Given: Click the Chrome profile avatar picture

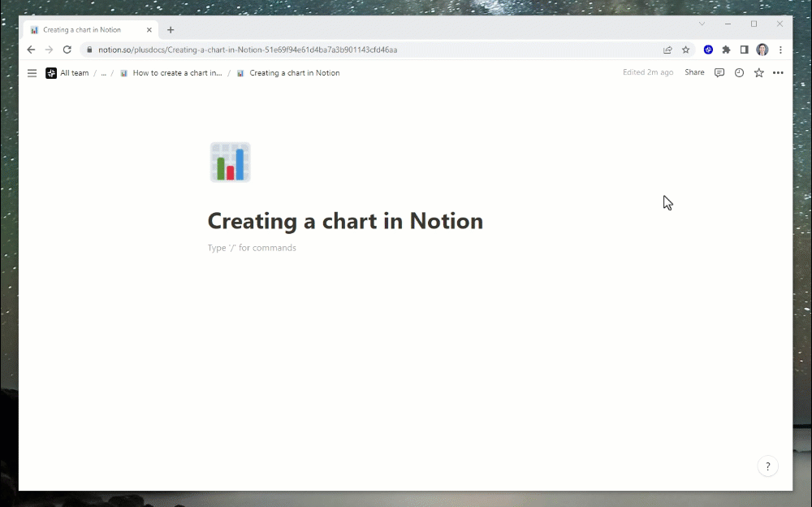Looking at the screenshot, I should pyautogui.click(x=762, y=49).
